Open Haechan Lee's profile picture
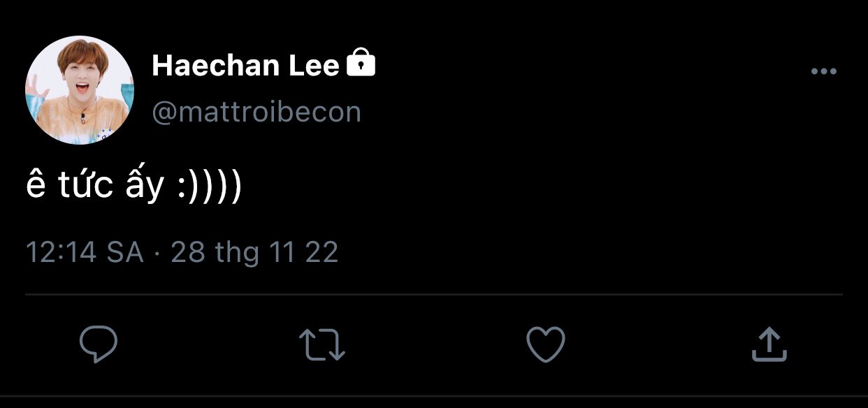Screen dimensions: 868x408 tap(79, 90)
